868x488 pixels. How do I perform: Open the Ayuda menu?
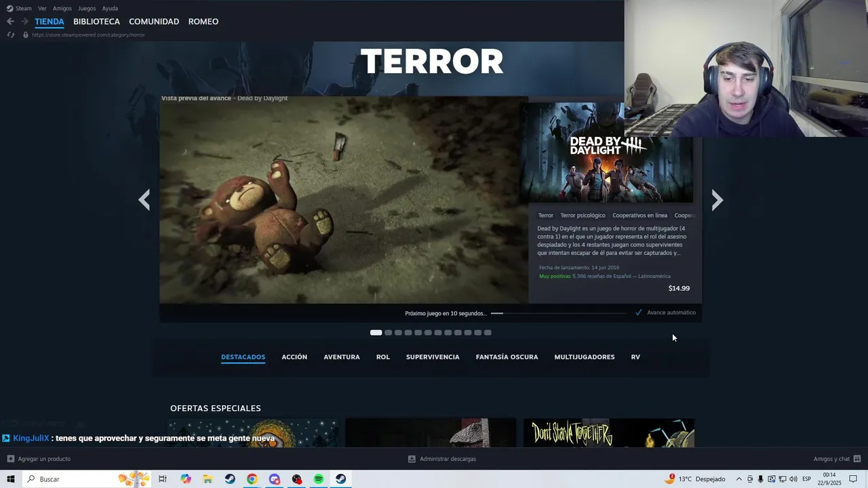(x=110, y=8)
